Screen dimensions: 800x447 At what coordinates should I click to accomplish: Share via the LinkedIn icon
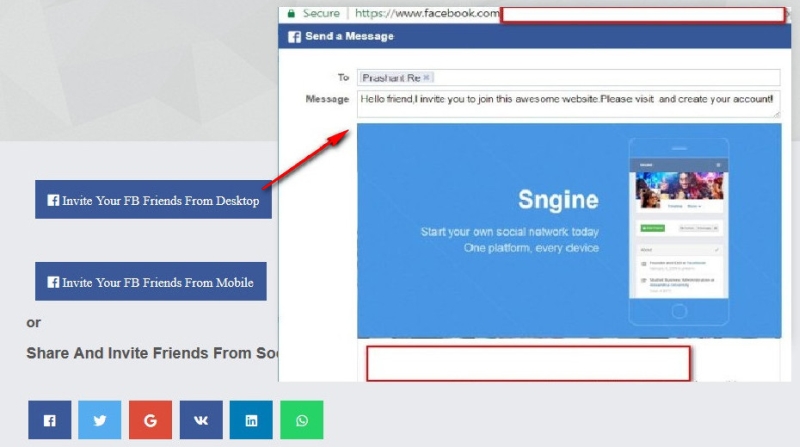click(251, 420)
